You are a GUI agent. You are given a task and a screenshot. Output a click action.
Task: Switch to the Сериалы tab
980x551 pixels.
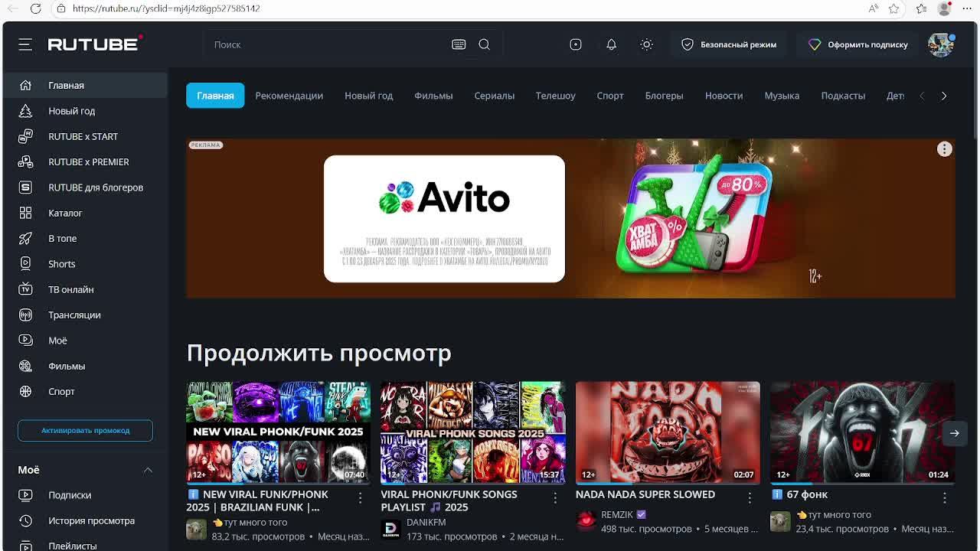[x=494, y=96]
